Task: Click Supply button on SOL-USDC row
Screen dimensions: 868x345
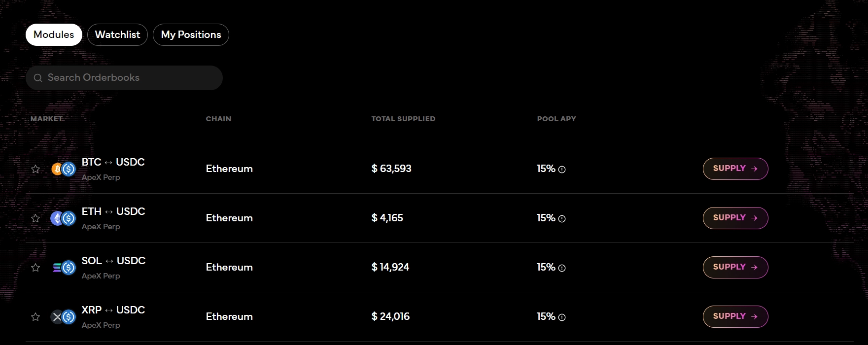Action: 735,267
